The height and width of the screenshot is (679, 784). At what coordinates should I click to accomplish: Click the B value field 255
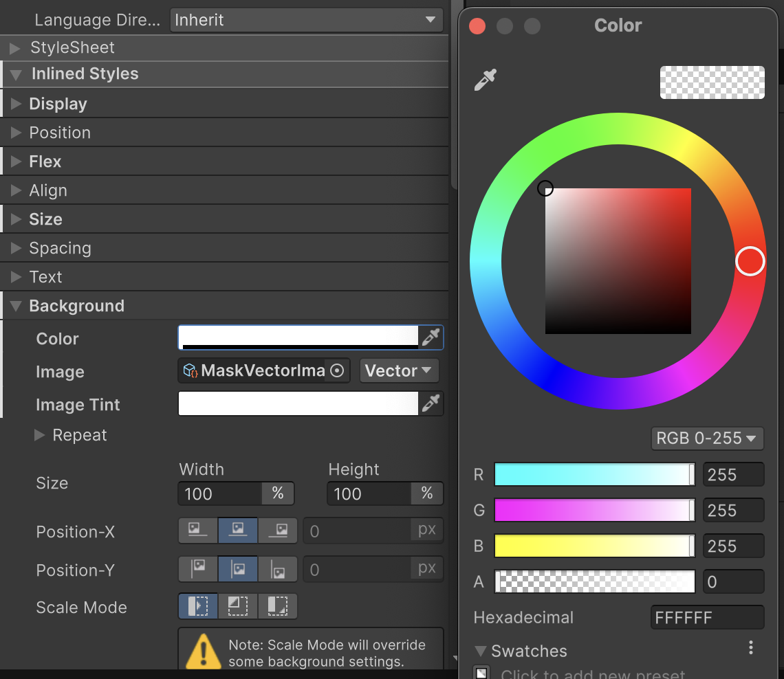(734, 546)
